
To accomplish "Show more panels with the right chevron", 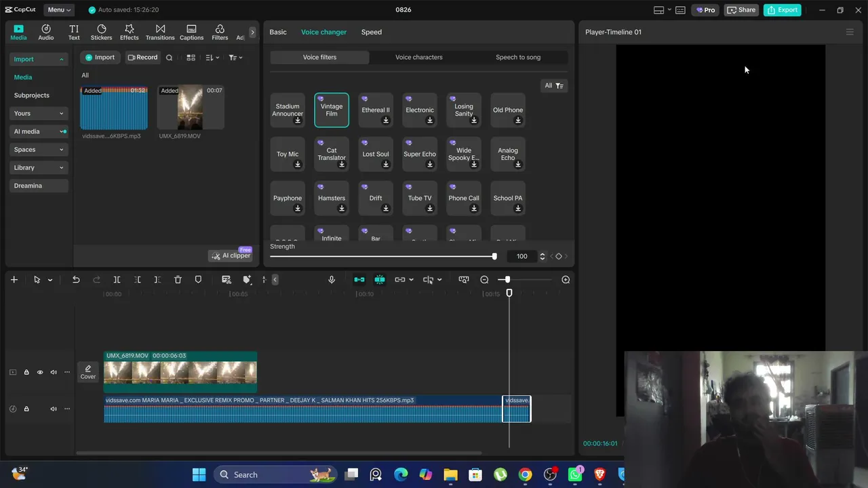I will click(252, 32).
